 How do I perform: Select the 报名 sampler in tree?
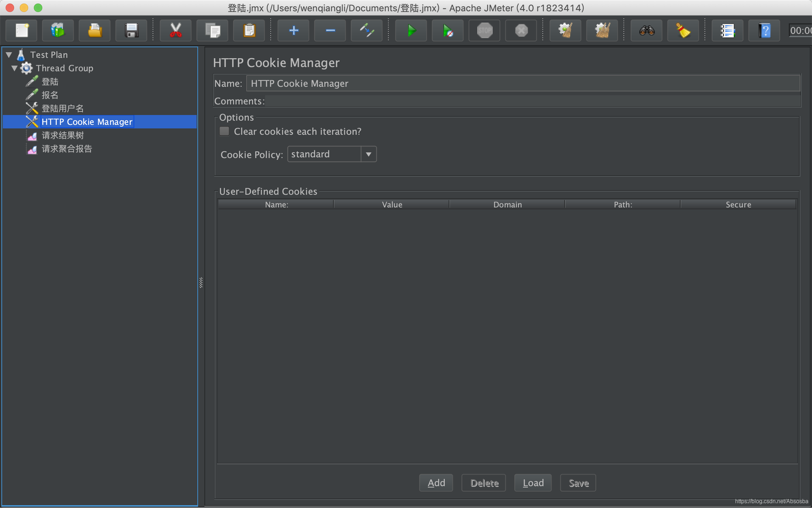tap(50, 95)
